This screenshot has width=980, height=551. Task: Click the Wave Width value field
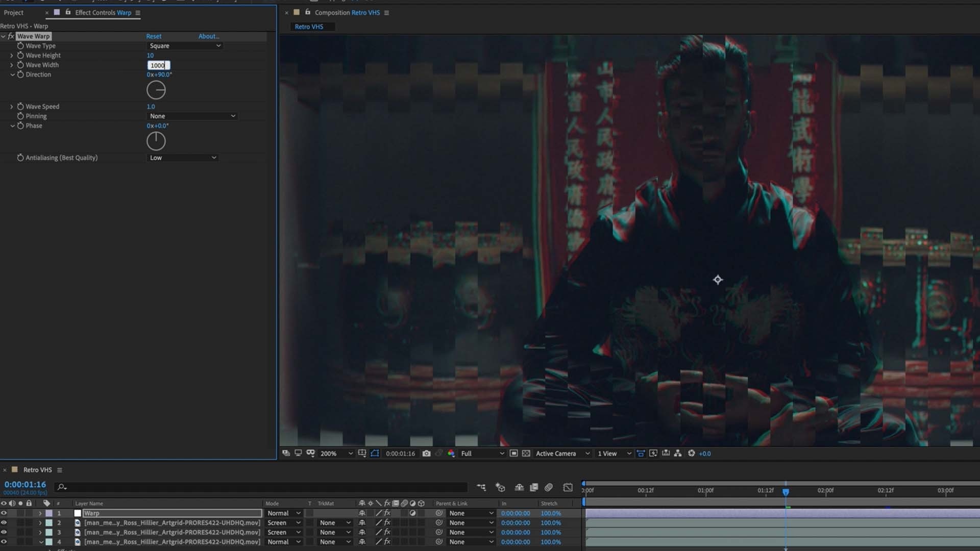tap(158, 65)
